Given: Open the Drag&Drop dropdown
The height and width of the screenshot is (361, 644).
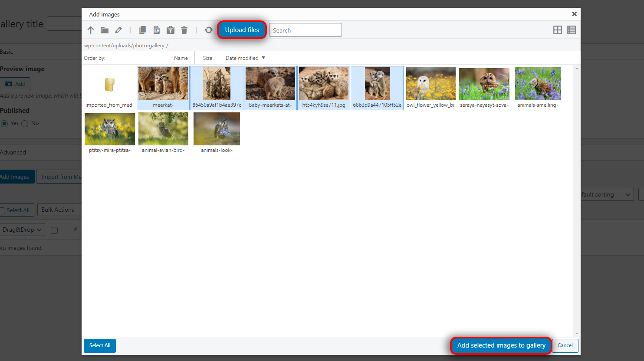Looking at the screenshot, I should coord(22,230).
